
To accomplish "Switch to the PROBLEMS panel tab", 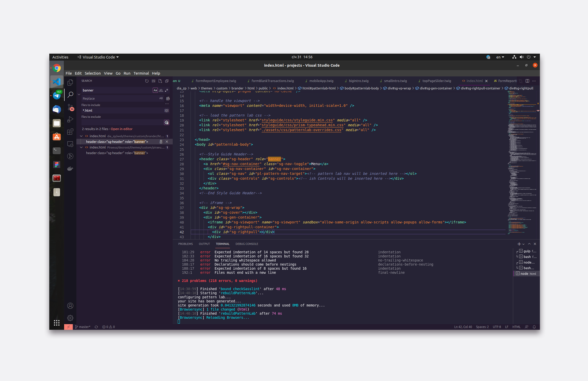I will pyautogui.click(x=185, y=244).
